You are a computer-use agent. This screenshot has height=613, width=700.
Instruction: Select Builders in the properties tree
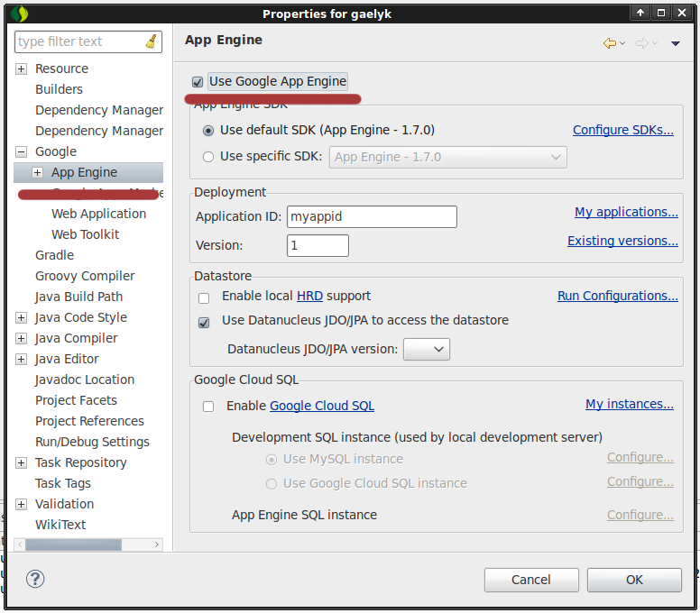coord(59,89)
